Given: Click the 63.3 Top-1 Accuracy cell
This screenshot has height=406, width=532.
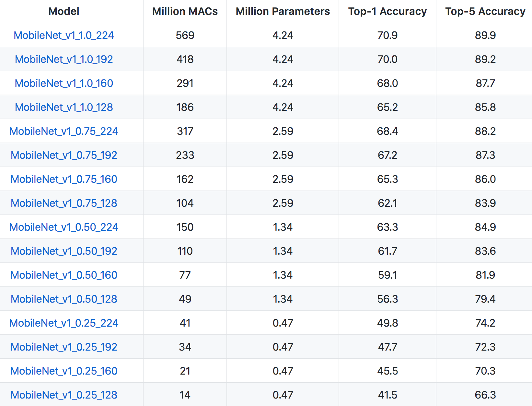Looking at the screenshot, I should (x=387, y=227).
